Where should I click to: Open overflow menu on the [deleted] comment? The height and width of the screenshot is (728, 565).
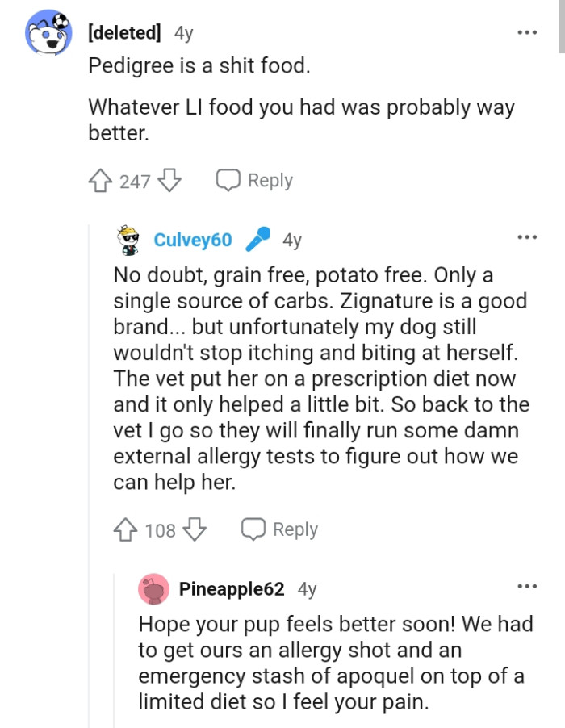(527, 32)
